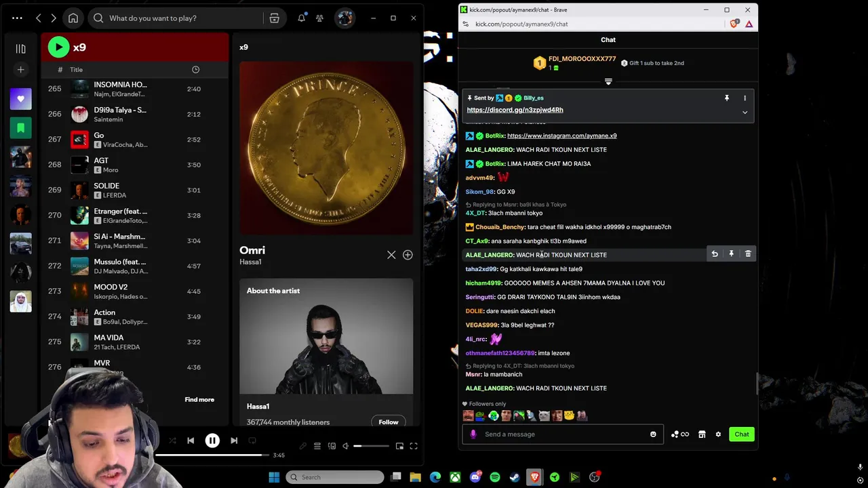Screen dimensions: 868x488
Task: Open Spotify profile avatar menu
Action: coord(344,18)
